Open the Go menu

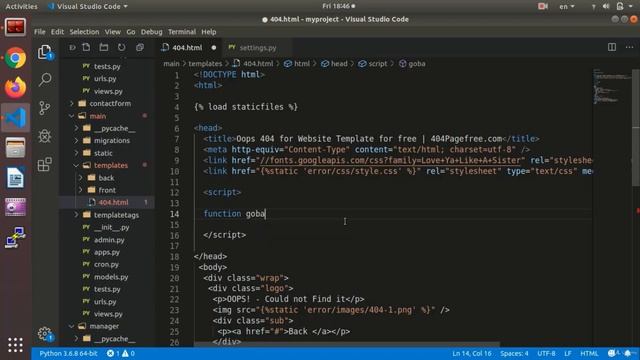pyautogui.click(x=131, y=32)
